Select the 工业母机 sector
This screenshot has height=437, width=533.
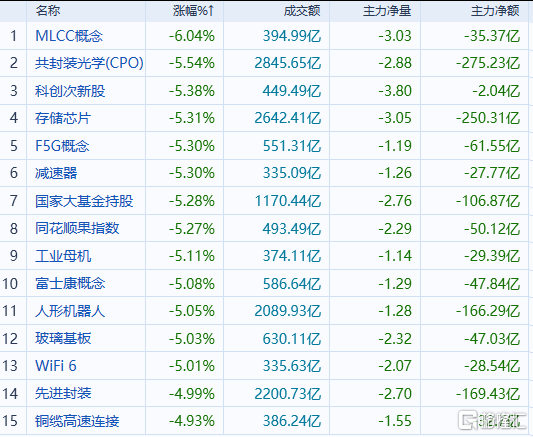[63, 256]
